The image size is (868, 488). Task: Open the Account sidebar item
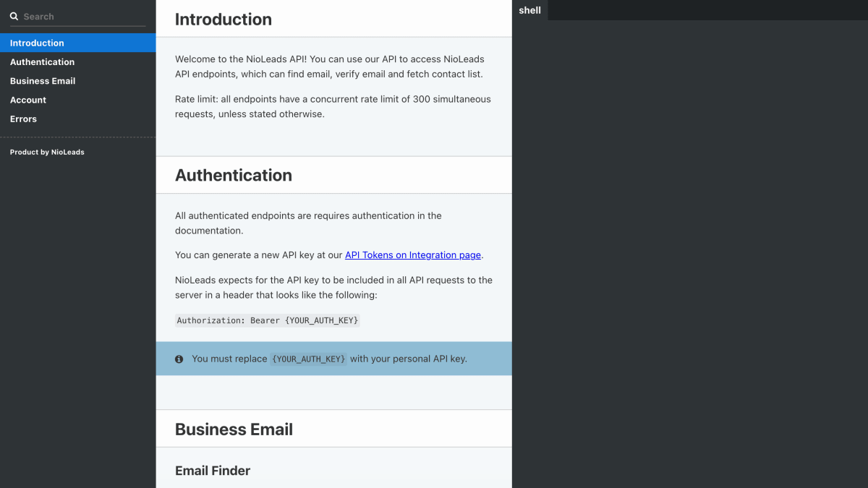tap(77, 100)
